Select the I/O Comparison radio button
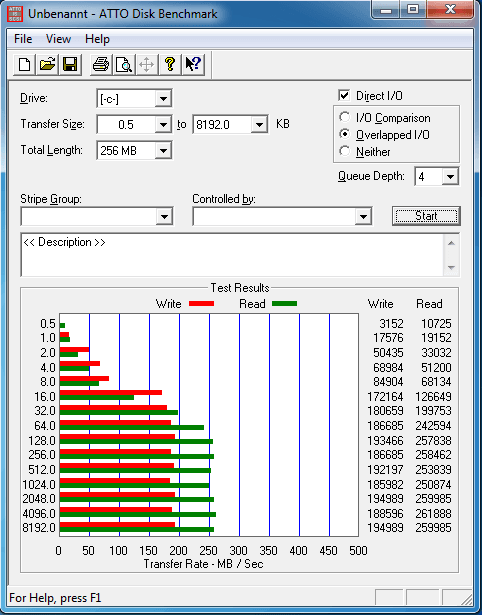 pos(344,117)
